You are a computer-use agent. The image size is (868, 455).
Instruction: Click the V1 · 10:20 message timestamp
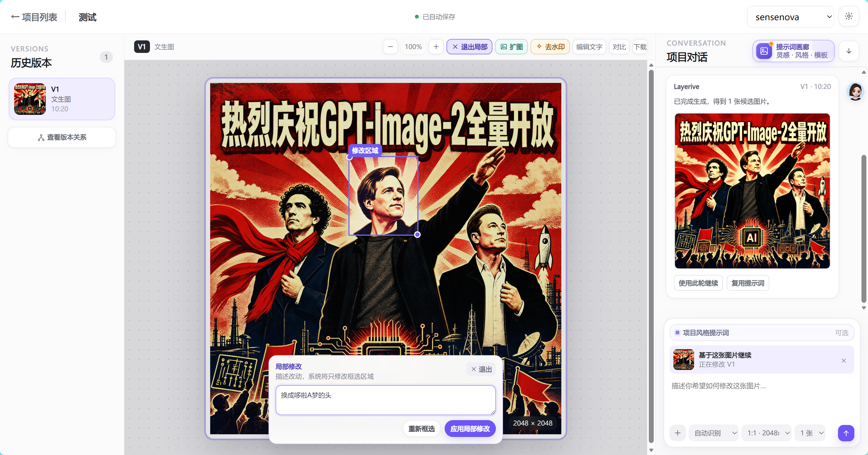coord(815,86)
